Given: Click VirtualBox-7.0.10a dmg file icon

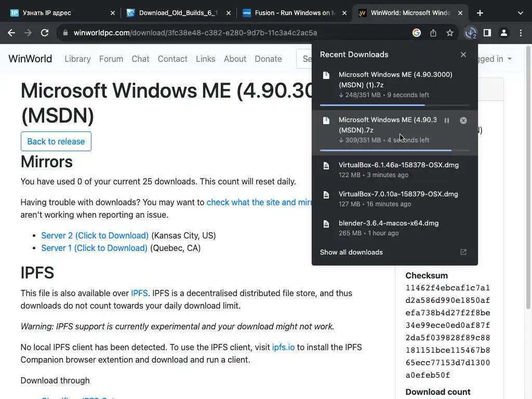Looking at the screenshot, I should pos(326,195).
